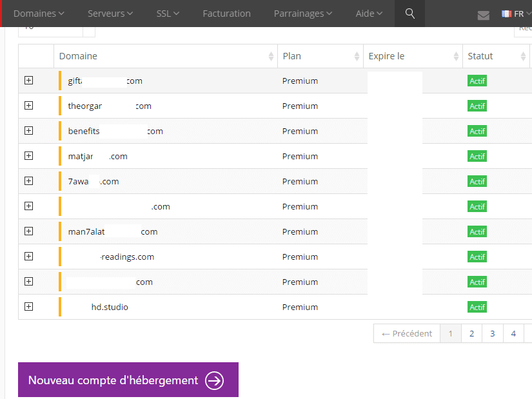Viewport: 532px width, 399px height.
Task: Sort the Plan column
Action: [x=357, y=56]
